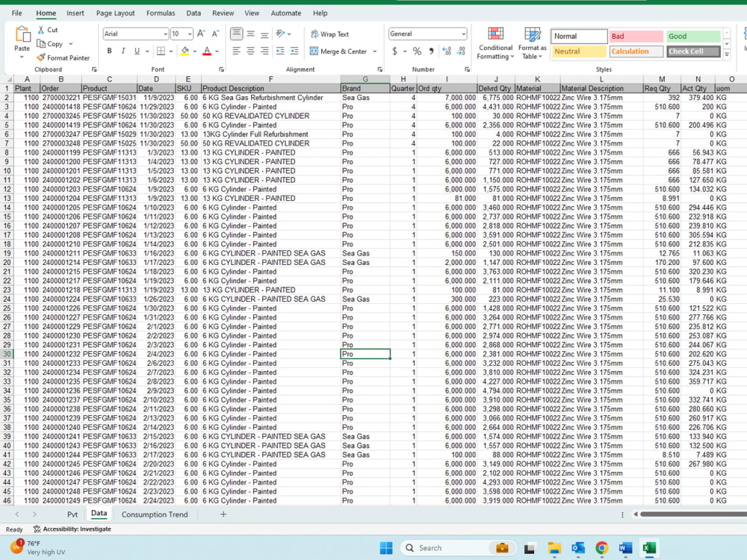
Task: Click the Cut scissors icon
Action: [x=41, y=30]
